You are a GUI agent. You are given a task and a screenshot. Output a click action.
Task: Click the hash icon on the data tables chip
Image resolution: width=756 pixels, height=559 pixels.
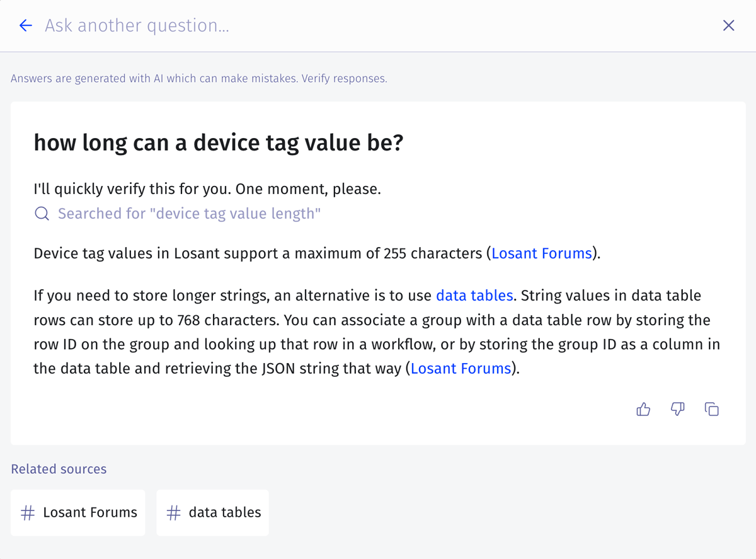click(x=173, y=512)
